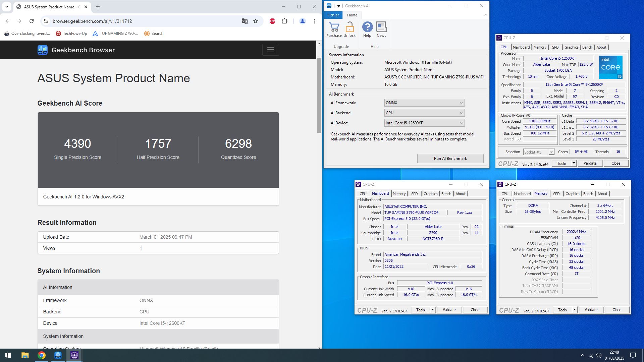This screenshot has height=362, width=644.
Task: Open the Fichier menu tab
Action: [x=333, y=15]
